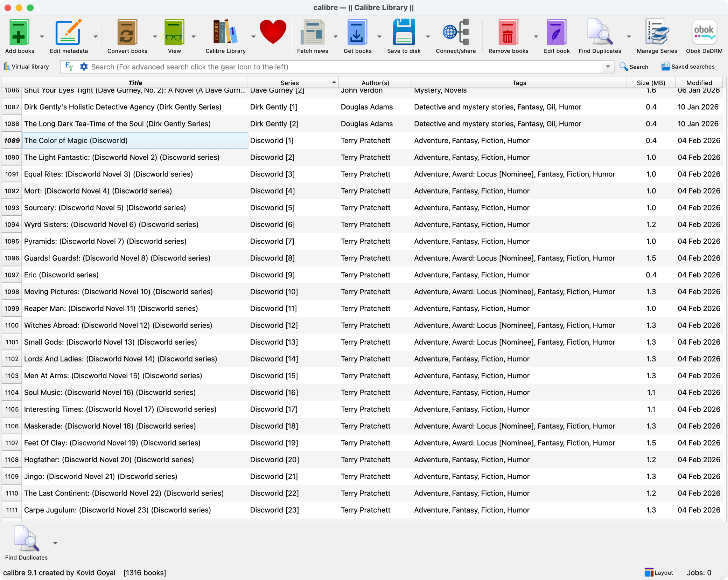
Task: Click the red heart Donate icon
Action: (x=273, y=32)
